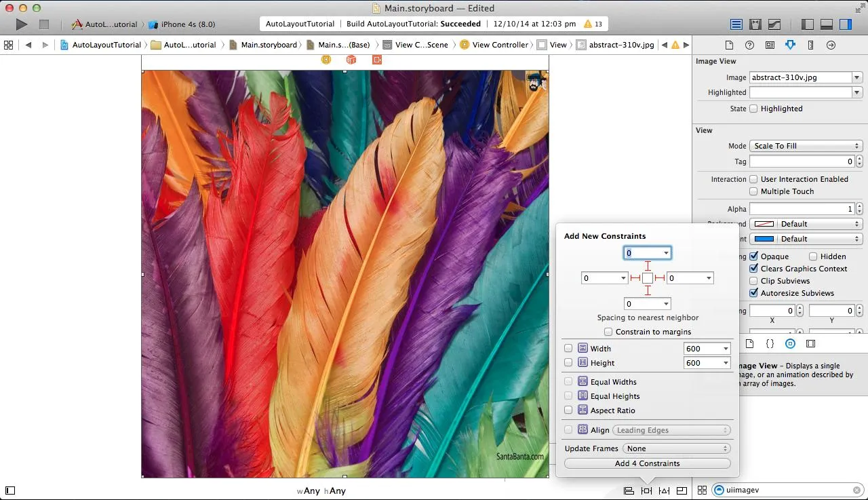Select View Controller in the jump bar
Viewport: 868px width, 500px height.
tap(494, 45)
